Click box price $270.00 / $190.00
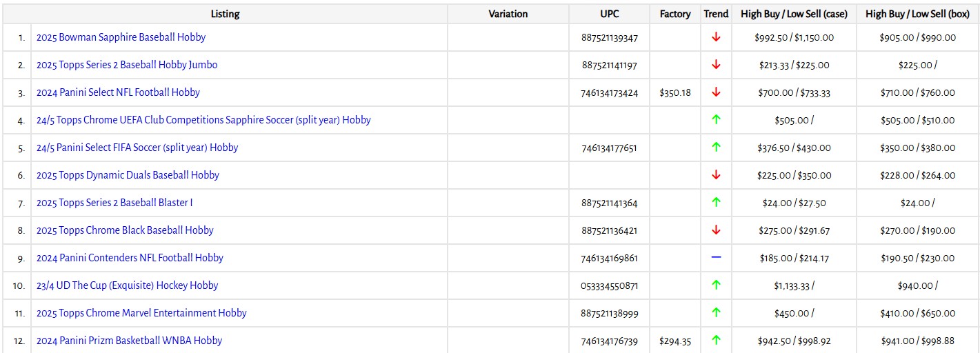The height and width of the screenshot is (353, 980). (x=918, y=231)
